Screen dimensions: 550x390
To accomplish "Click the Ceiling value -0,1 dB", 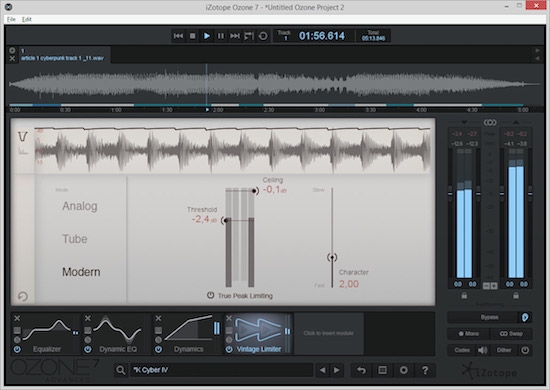I will point(275,190).
